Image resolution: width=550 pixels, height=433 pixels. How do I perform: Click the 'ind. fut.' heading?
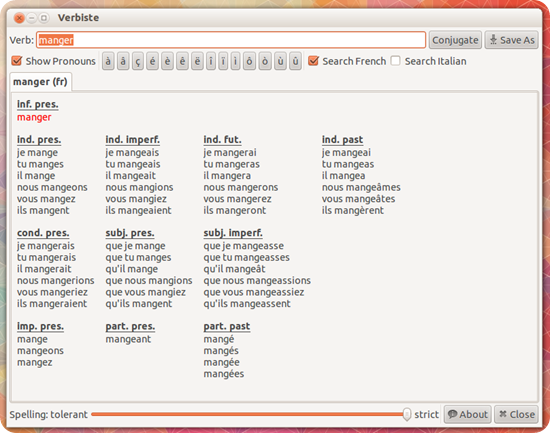point(222,140)
